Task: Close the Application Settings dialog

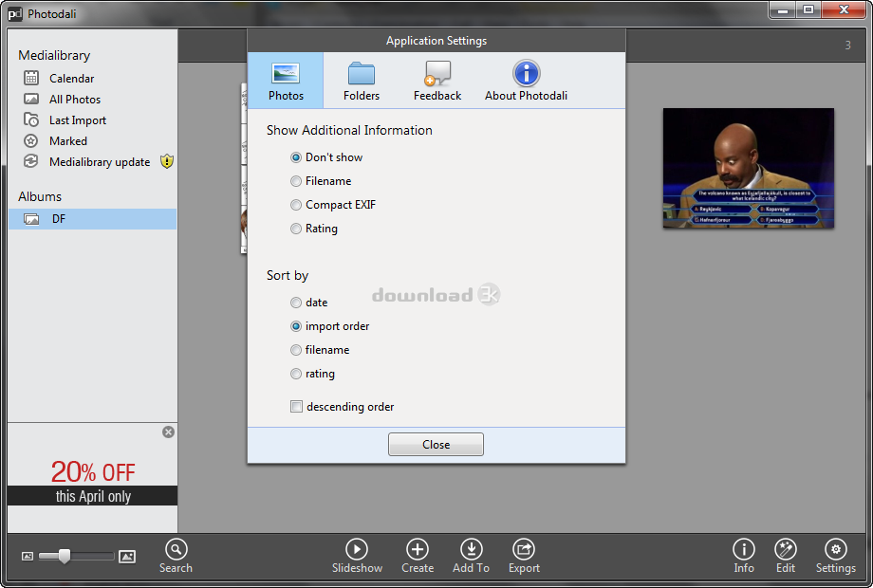Action: pos(436,445)
